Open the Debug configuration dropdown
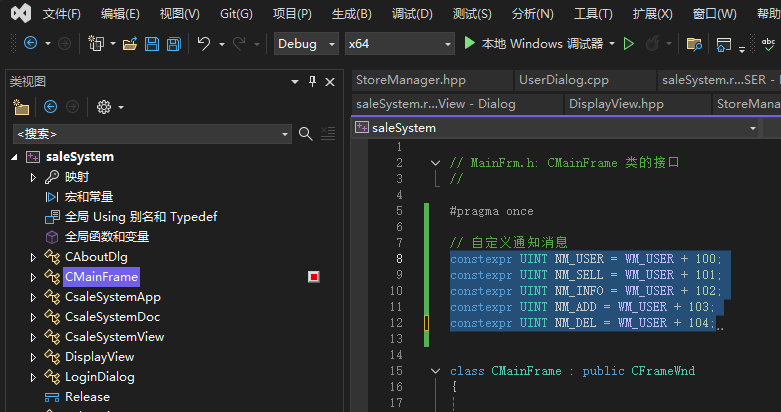This screenshot has width=781, height=412. [x=308, y=44]
